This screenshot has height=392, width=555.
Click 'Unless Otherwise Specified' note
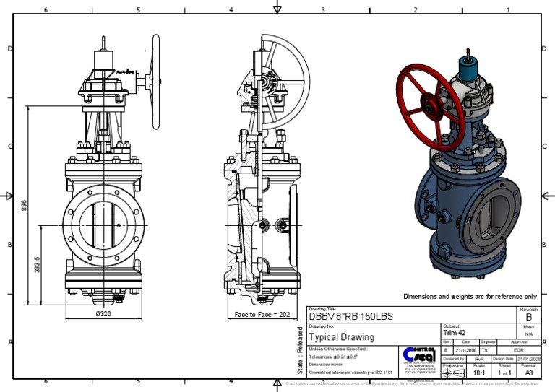[x=338, y=349]
